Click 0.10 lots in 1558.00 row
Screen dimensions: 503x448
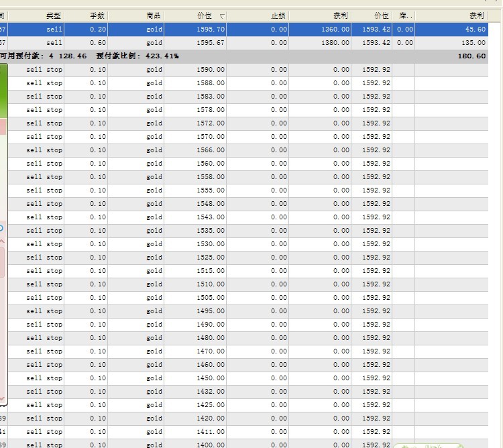(98, 177)
